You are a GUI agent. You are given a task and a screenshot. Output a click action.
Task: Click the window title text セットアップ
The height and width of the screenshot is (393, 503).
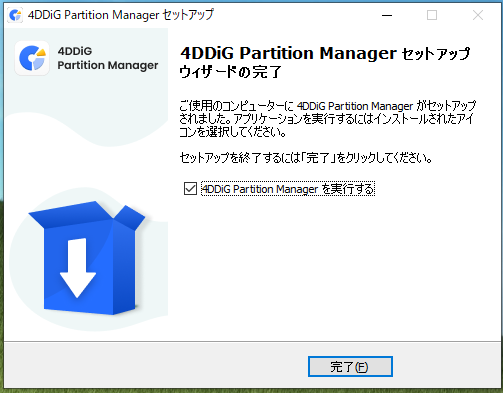(188, 15)
